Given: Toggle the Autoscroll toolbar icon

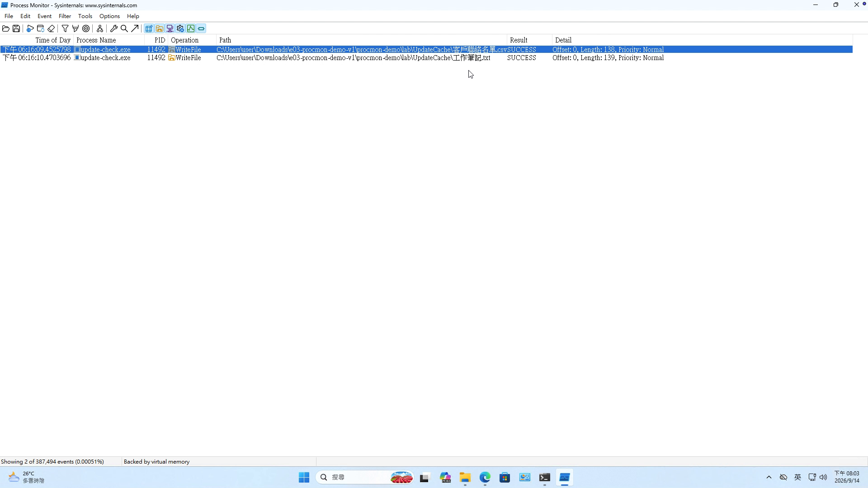Looking at the screenshot, I should (41, 28).
